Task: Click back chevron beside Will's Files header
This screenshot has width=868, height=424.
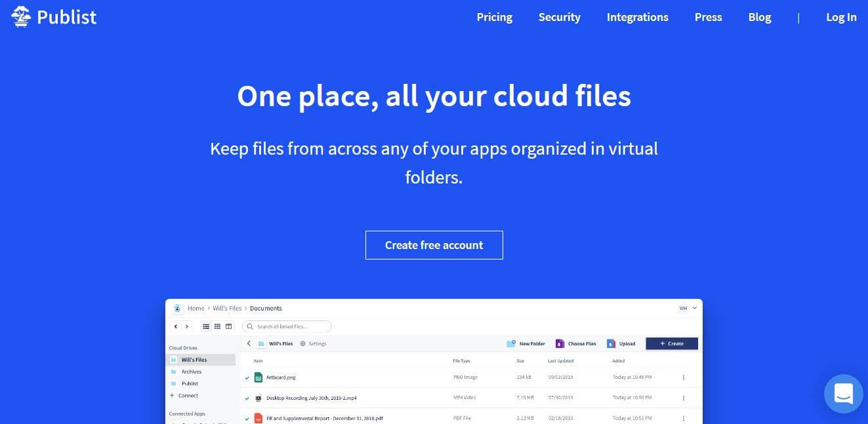Action: coord(249,343)
